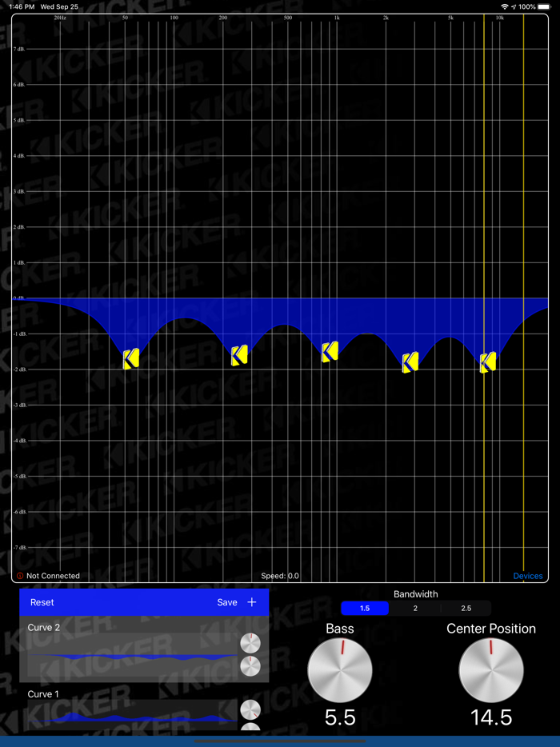Tap Reset to clear the curve
Viewport: 560px width, 747px height.
[x=42, y=602]
